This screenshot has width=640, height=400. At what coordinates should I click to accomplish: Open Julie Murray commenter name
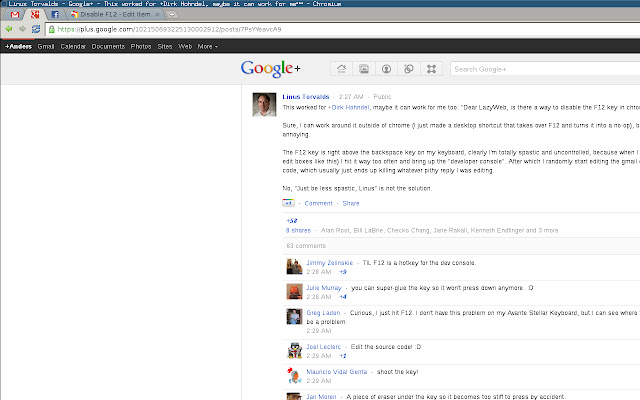click(x=324, y=288)
